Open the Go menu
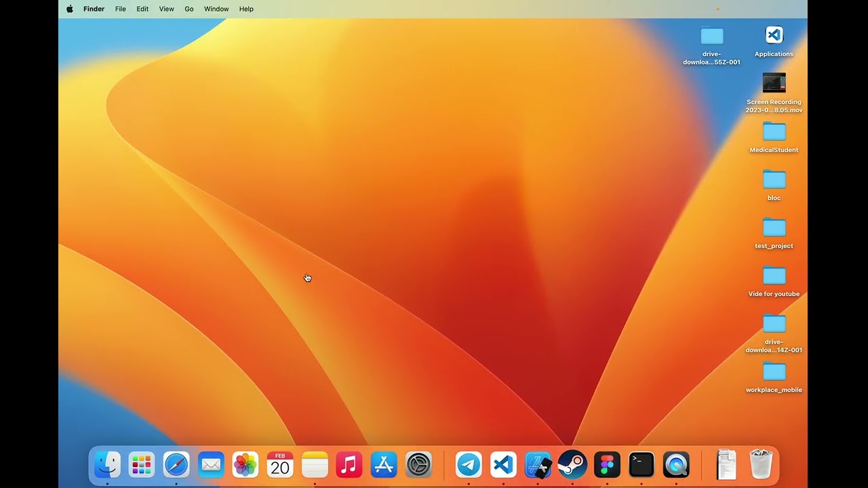Image resolution: width=868 pixels, height=488 pixels. [189, 9]
